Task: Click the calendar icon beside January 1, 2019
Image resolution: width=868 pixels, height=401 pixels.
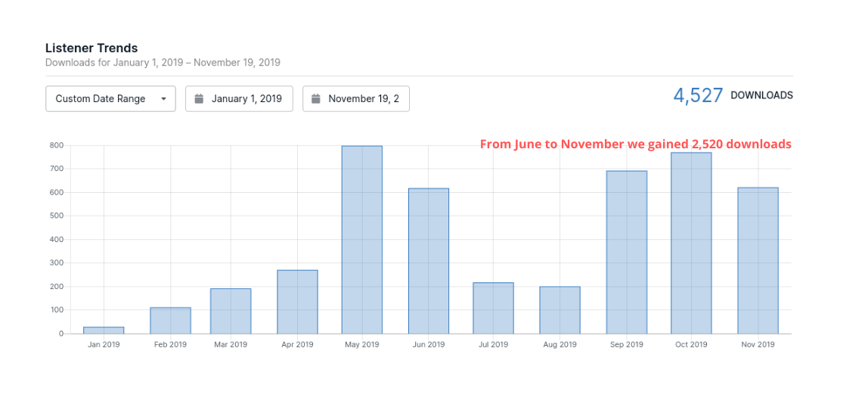Action: pos(200,98)
